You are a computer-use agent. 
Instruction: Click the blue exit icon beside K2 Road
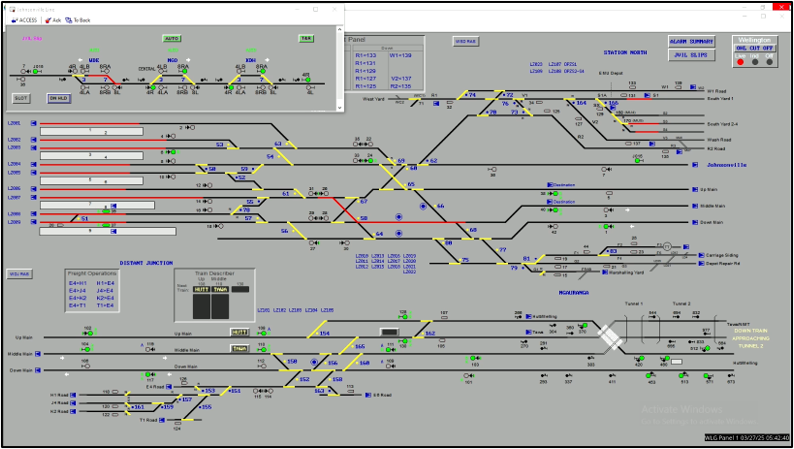coord(73,412)
